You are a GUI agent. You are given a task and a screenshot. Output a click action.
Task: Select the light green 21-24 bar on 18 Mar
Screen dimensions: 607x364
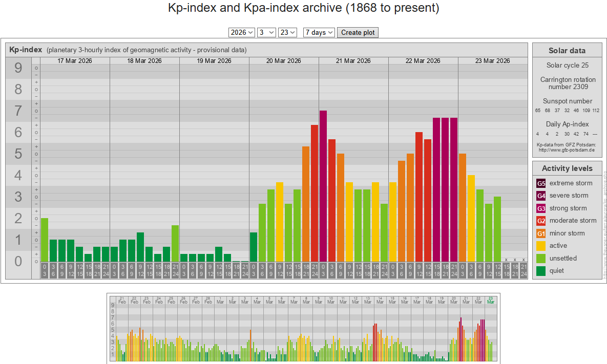point(175,243)
